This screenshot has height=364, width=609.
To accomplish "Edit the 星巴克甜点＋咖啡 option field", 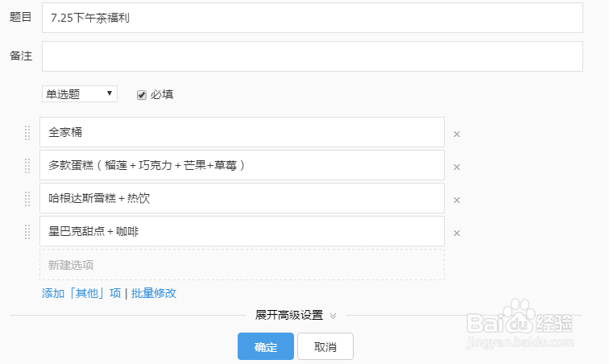I will point(242,231).
